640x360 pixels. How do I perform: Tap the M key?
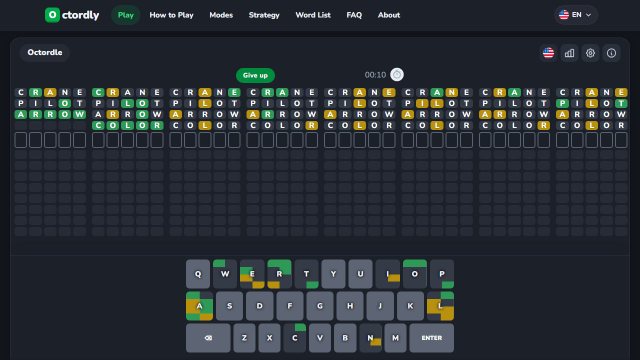click(x=396, y=338)
